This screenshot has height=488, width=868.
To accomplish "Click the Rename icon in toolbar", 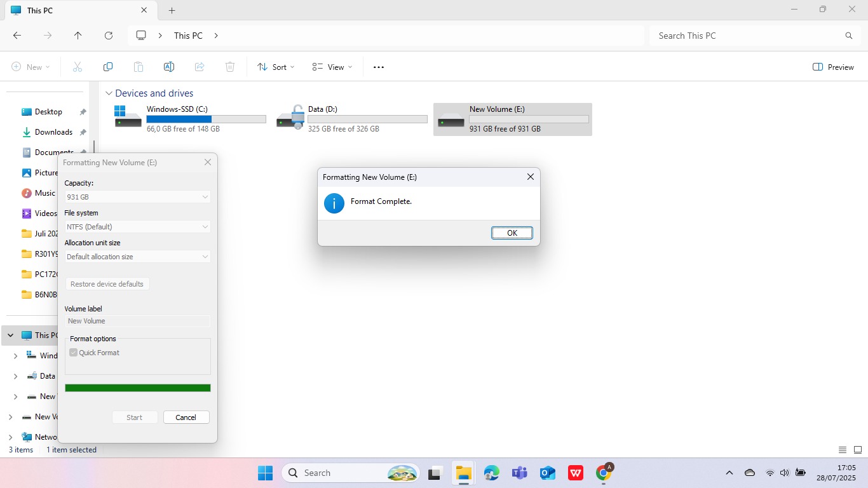I will 169,67.
